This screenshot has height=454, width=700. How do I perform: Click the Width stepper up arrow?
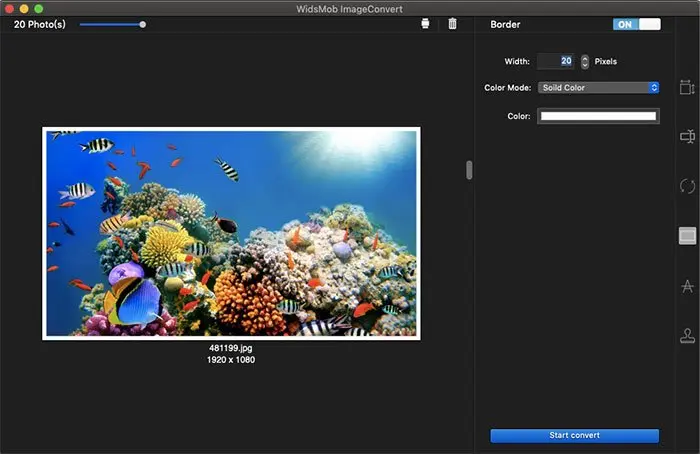585,58
